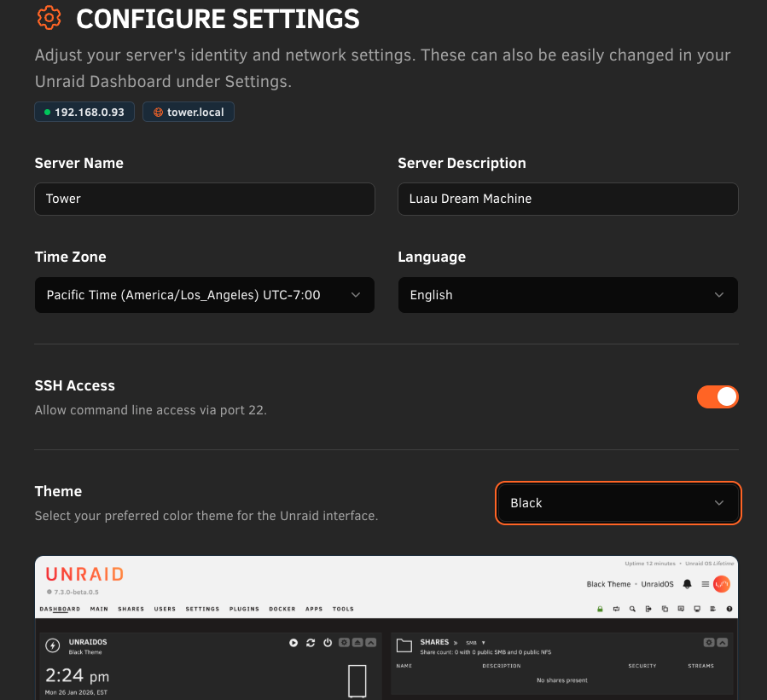Image resolution: width=767 pixels, height=700 pixels.
Task: Click the notification bell in the dashboard preview
Action: pos(688,584)
